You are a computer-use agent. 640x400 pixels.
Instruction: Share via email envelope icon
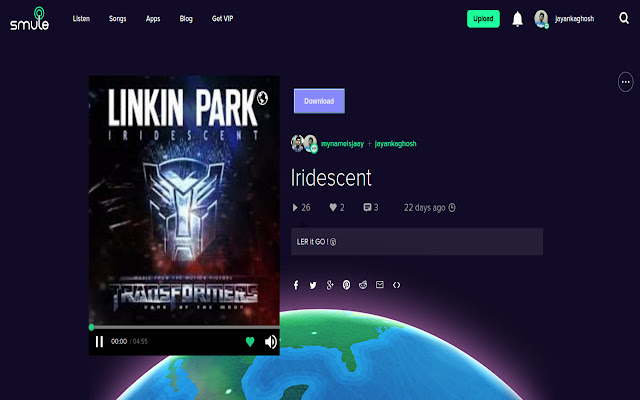[x=380, y=284]
